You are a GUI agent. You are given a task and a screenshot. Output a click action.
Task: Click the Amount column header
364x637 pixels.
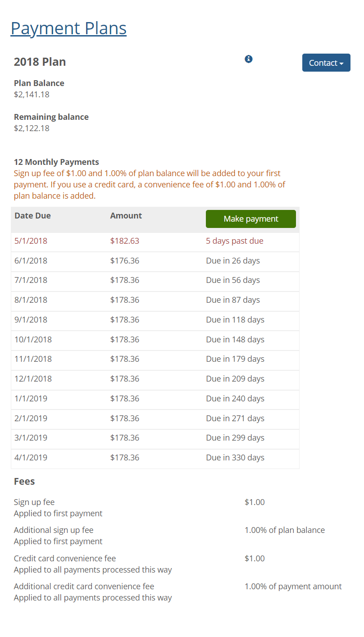(x=126, y=216)
